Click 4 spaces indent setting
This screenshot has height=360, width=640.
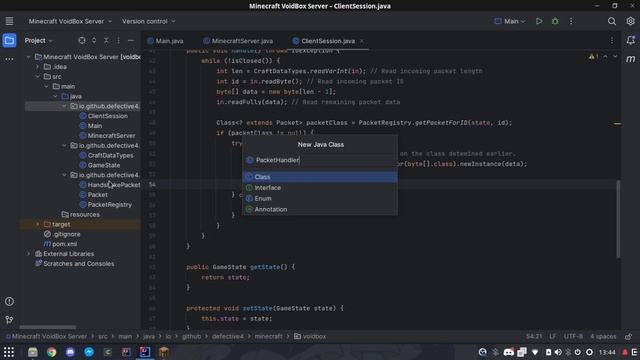603,336
